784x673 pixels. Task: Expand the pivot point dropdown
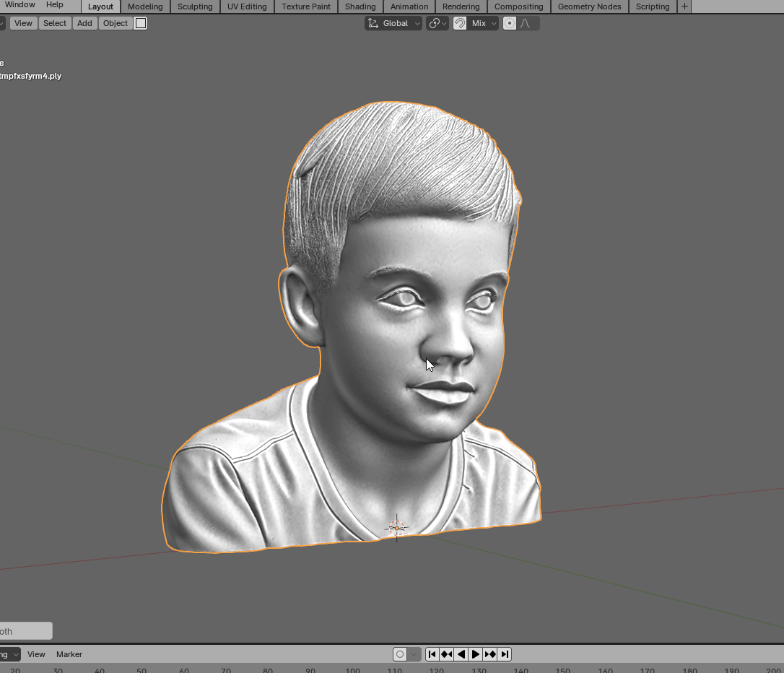437,23
